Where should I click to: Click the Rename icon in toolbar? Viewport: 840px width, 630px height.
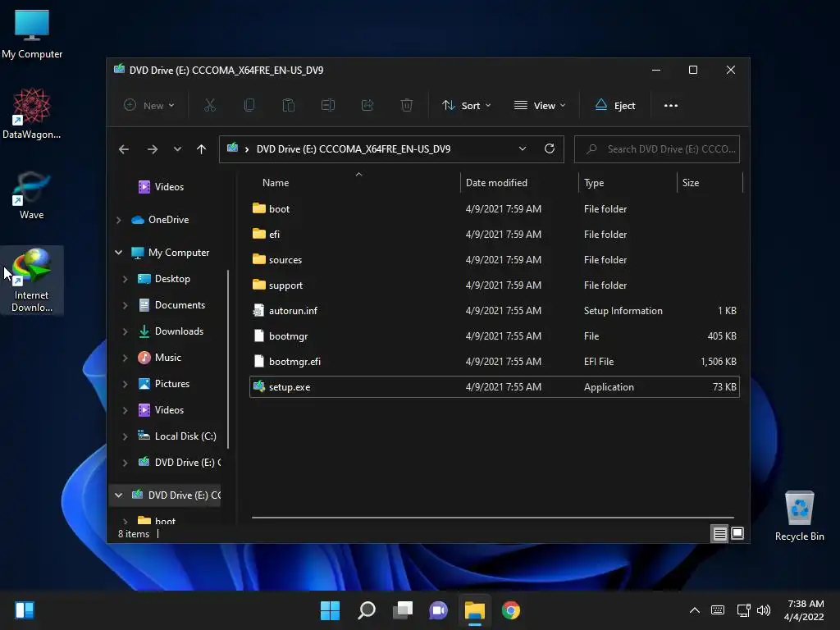coord(328,106)
